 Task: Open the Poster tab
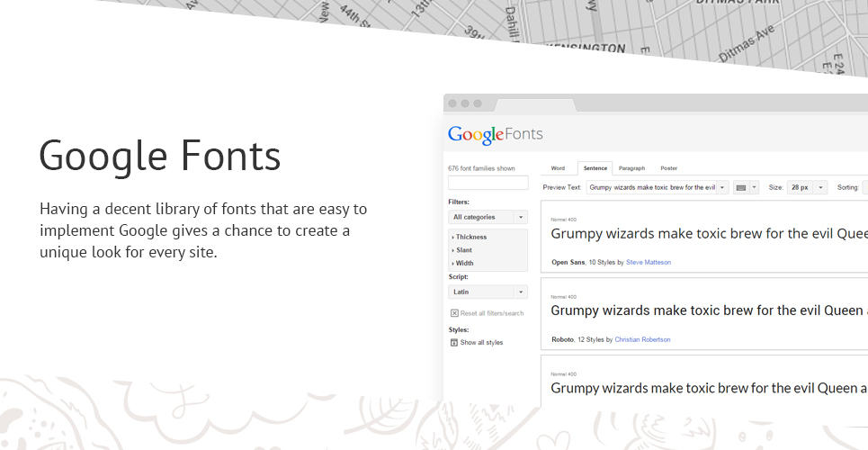(x=668, y=168)
